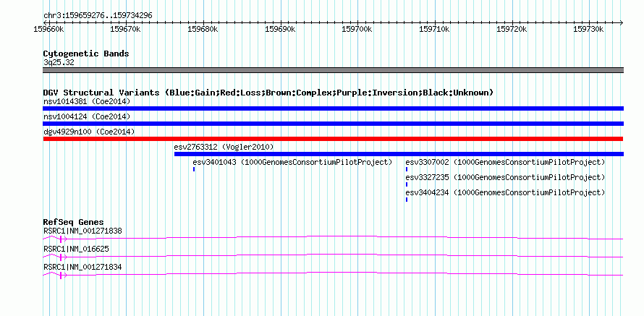Open the RefSeq Genes track heading
The image size is (644, 316).
[x=74, y=223]
